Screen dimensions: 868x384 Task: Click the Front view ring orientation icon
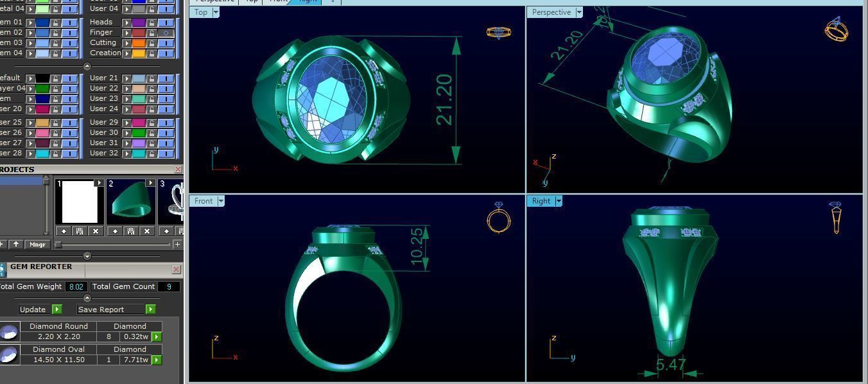click(x=499, y=218)
